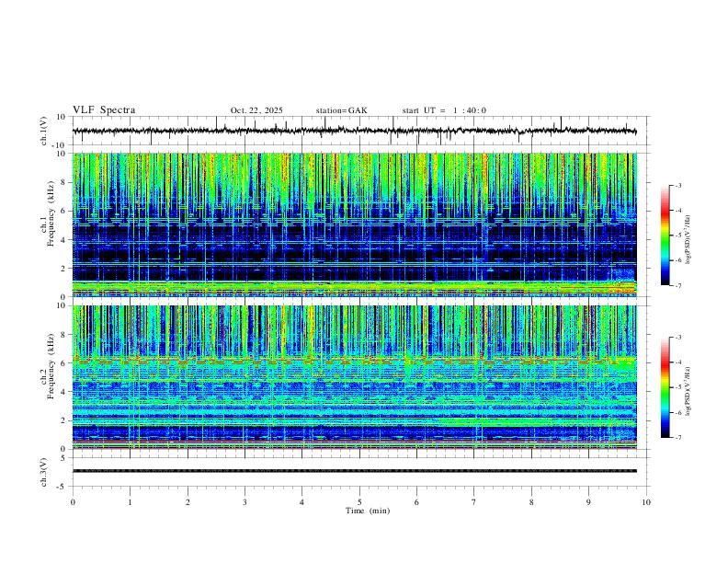
Task: Click time axis tick label "3"
Action: pyautogui.click(x=245, y=502)
